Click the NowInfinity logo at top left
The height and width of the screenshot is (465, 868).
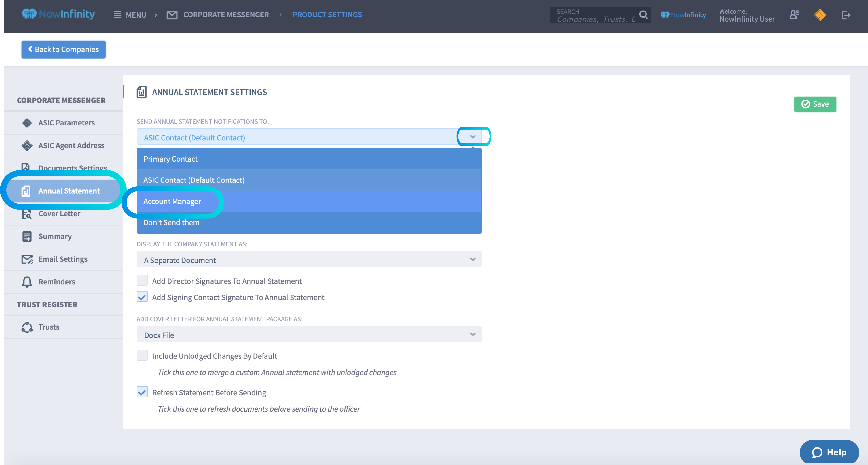click(58, 14)
